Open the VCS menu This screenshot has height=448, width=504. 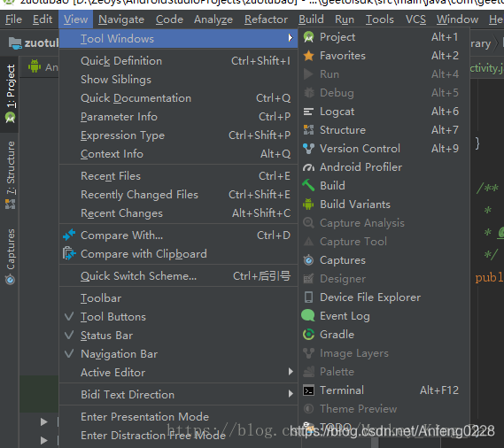(415, 19)
